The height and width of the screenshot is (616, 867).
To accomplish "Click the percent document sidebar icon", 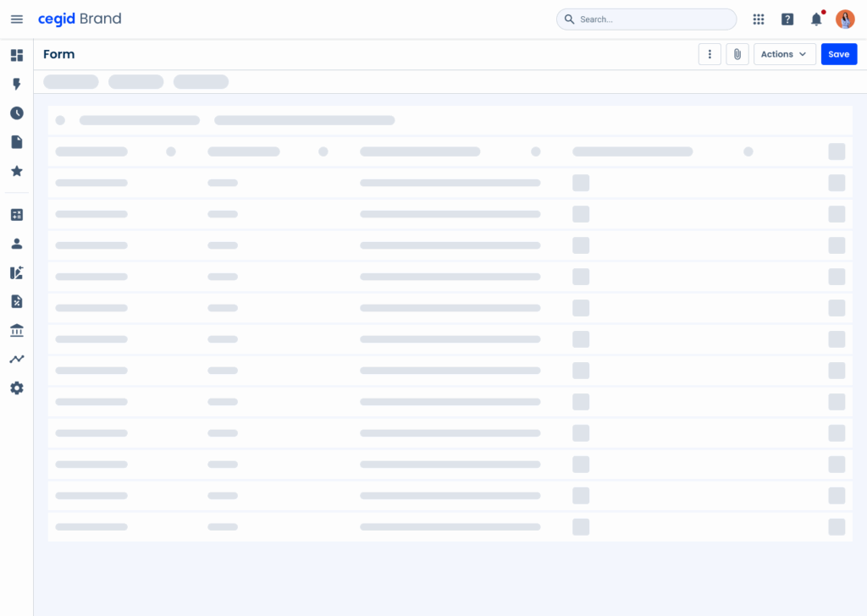I will [17, 301].
